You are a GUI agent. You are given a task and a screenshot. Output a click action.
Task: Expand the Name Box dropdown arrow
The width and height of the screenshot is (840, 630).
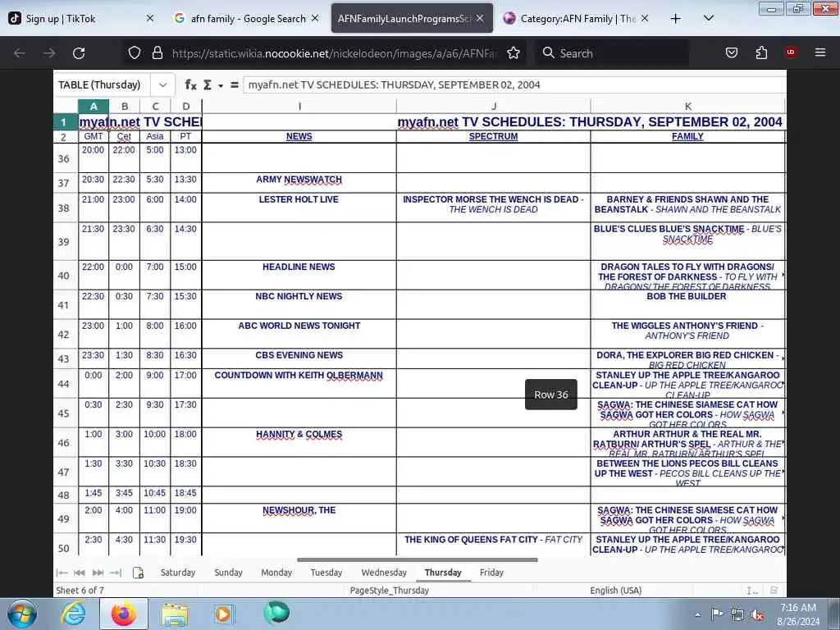[163, 84]
